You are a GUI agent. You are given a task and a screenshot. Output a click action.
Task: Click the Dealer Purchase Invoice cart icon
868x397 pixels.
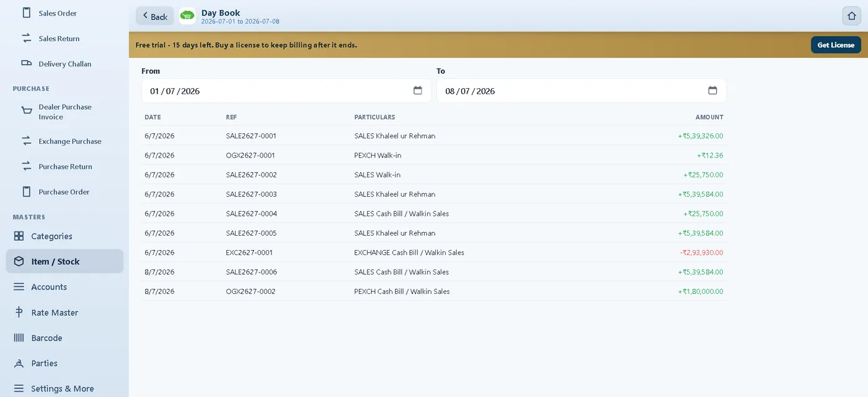[26, 111]
